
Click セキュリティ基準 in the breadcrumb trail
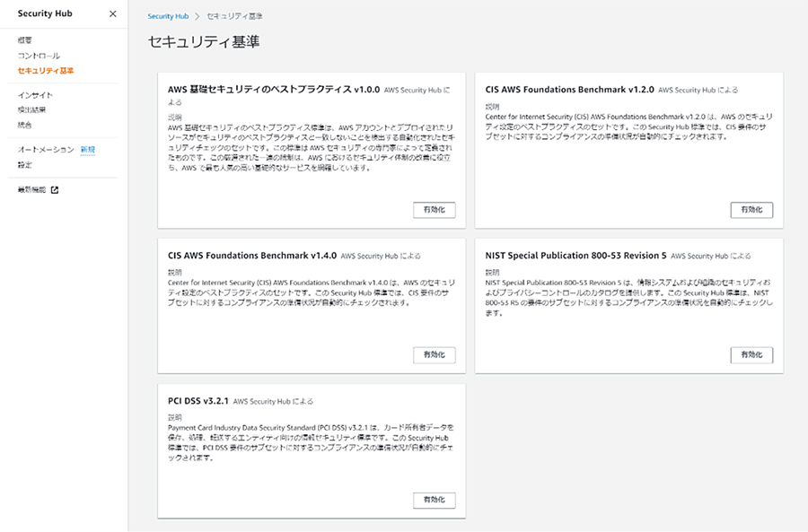[x=234, y=16]
